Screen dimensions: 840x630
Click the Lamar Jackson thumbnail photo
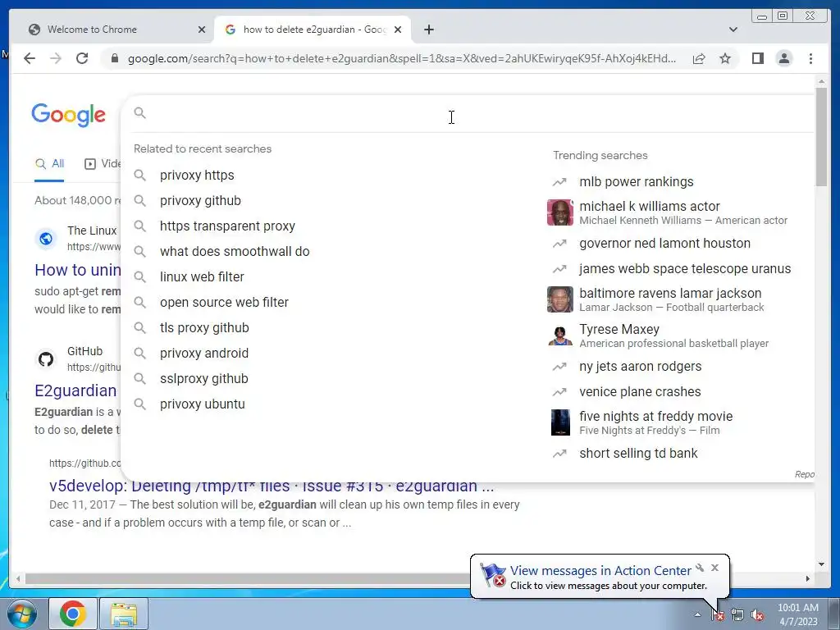559,299
